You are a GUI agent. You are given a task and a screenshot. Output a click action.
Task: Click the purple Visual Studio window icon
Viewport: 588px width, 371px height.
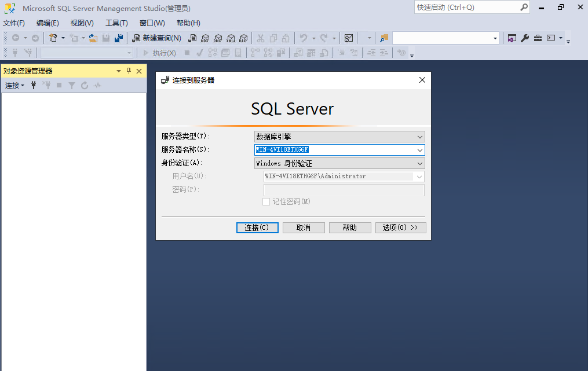pos(512,38)
